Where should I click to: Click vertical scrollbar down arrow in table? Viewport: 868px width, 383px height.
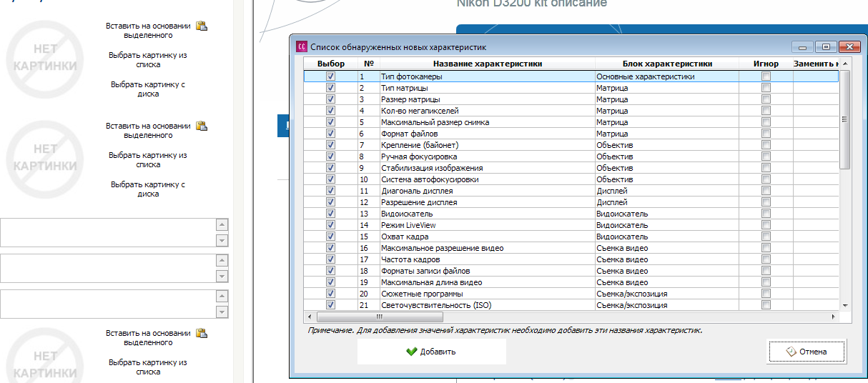pyautogui.click(x=844, y=305)
